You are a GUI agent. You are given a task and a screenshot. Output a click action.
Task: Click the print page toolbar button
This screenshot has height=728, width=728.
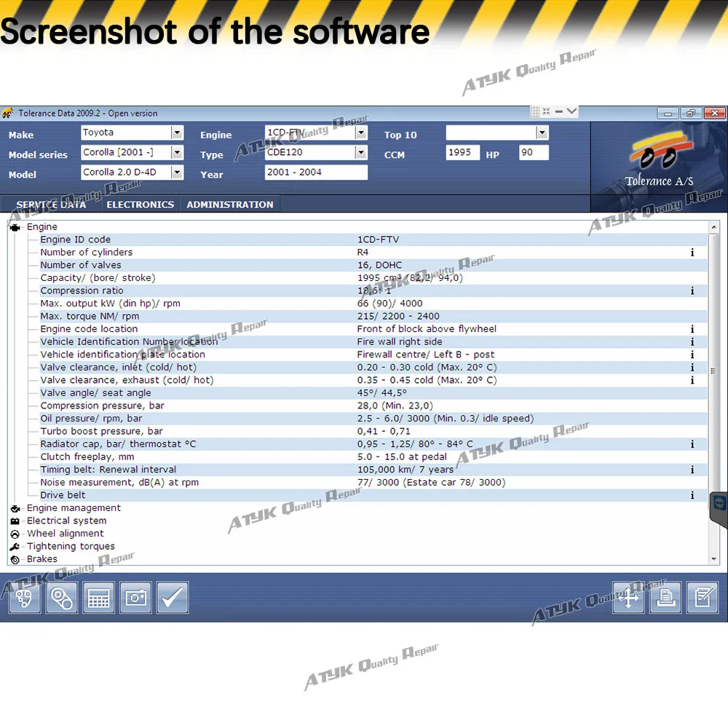(665, 598)
